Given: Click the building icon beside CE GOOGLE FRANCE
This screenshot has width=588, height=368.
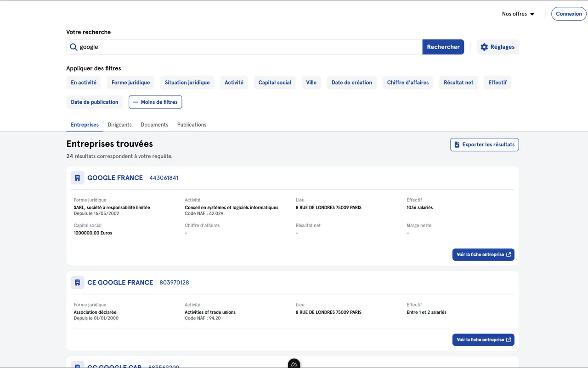Looking at the screenshot, I should tap(78, 282).
